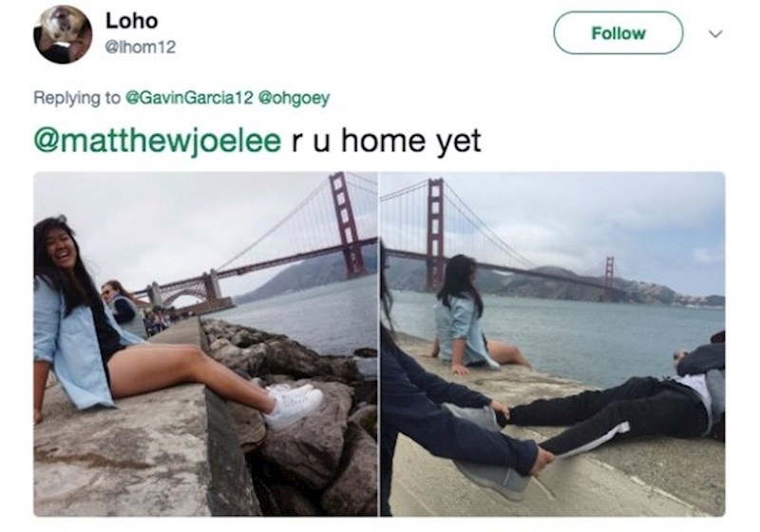Open the left photo of girl on ledge
The height and width of the screenshot is (532, 760).
205,344
